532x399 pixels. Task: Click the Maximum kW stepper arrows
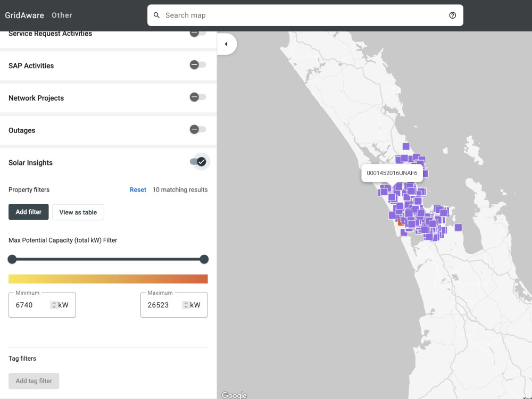[x=186, y=305]
